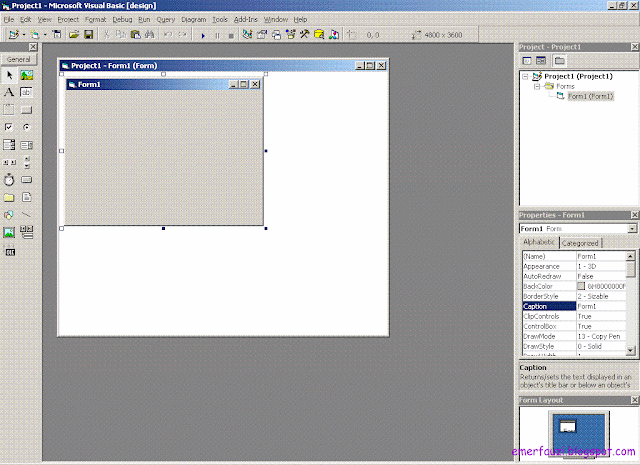Click the Open Project folder icon
The image size is (640, 465).
(74, 35)
